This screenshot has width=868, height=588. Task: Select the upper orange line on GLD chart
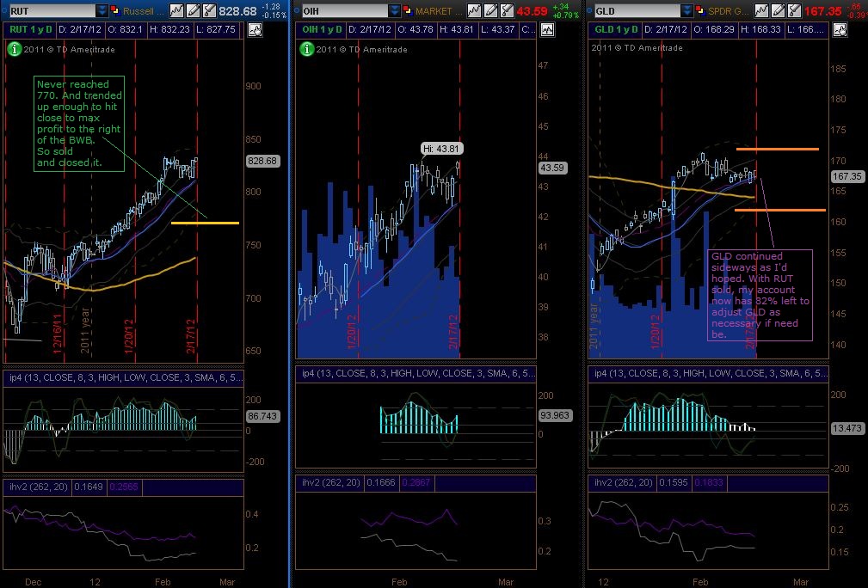[x=777, y=149]
